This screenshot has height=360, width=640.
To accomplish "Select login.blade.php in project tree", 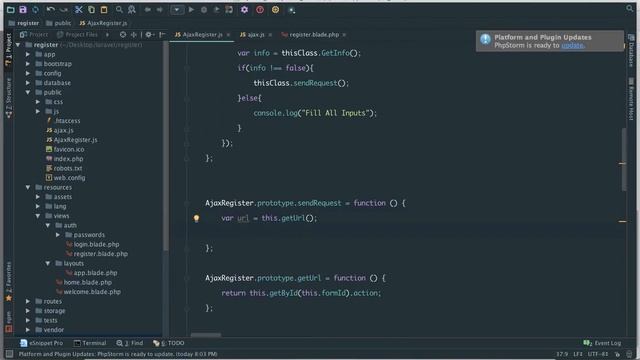I will pyautogui.click(x=92, y=244).
